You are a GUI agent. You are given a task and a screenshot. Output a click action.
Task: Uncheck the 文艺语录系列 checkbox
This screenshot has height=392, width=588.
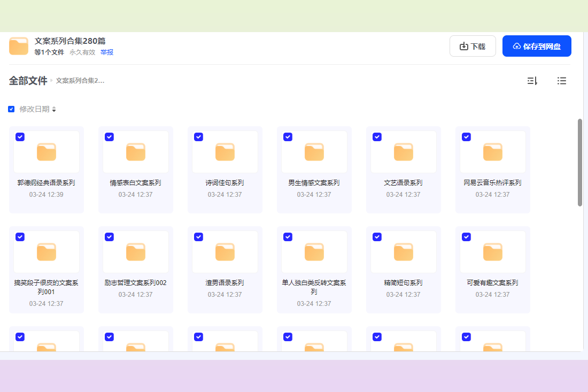377,137
